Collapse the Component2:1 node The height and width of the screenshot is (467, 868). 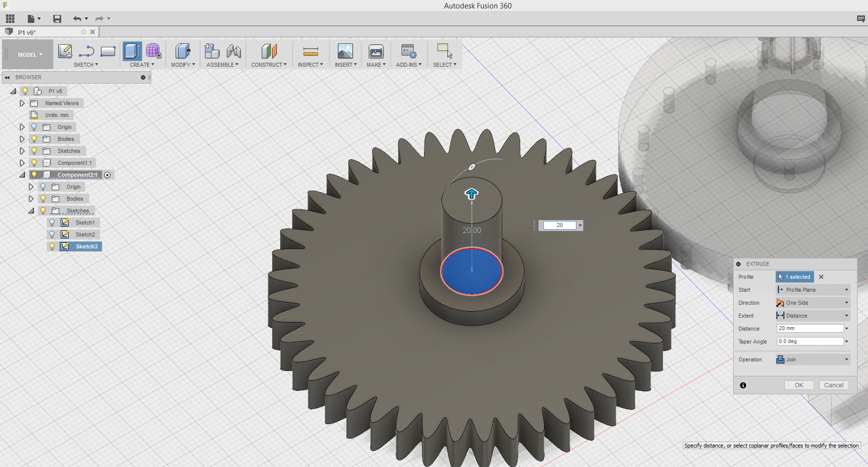22,175
